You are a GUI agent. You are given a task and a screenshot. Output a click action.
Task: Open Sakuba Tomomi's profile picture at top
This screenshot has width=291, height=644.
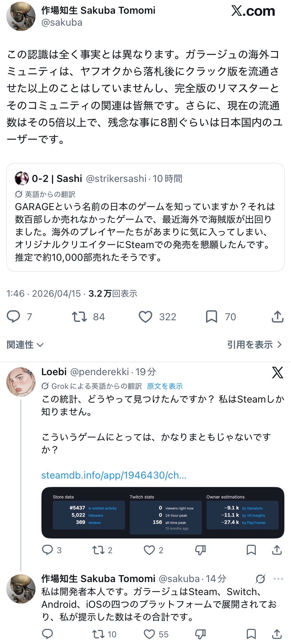(21, 17)
